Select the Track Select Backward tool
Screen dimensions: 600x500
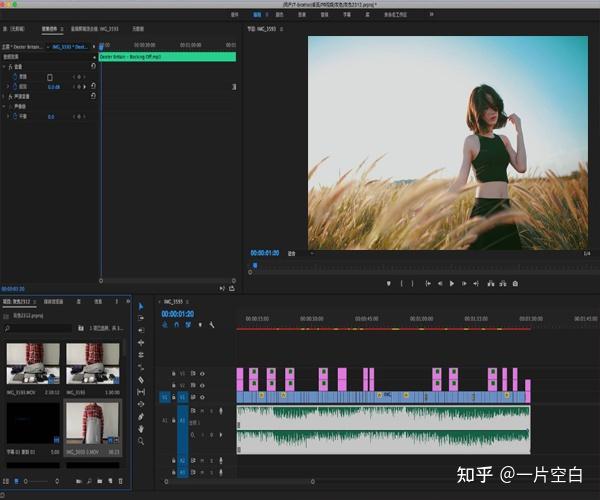pos(140,330)
